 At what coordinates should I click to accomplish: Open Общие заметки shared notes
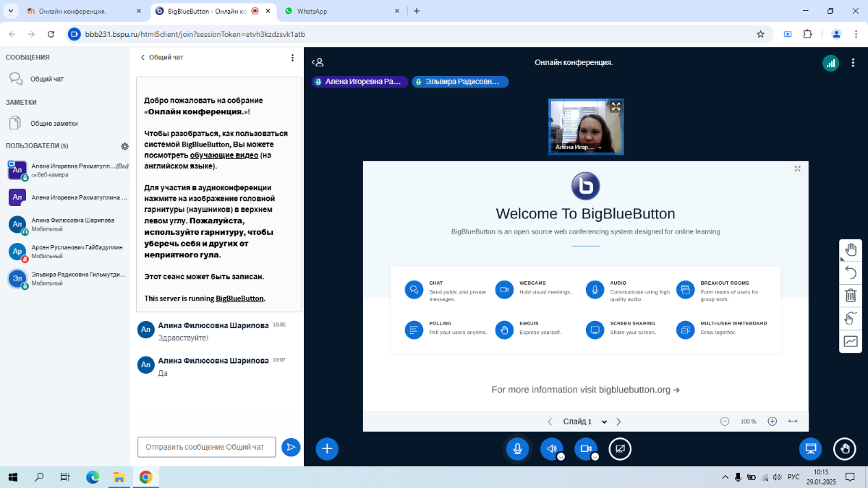point(54,124)
